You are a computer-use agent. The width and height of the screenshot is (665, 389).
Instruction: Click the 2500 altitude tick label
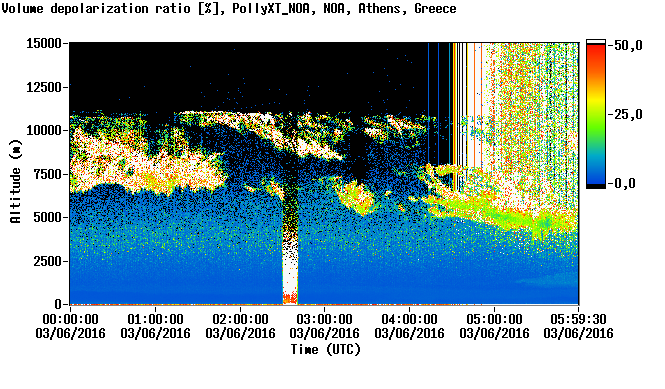coord(48,261)
